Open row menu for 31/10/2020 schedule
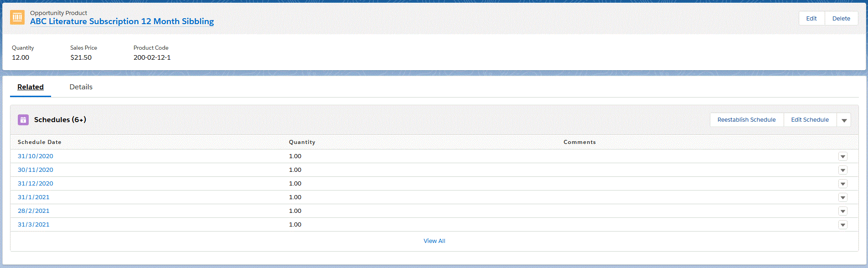 (x=842, y=156)
